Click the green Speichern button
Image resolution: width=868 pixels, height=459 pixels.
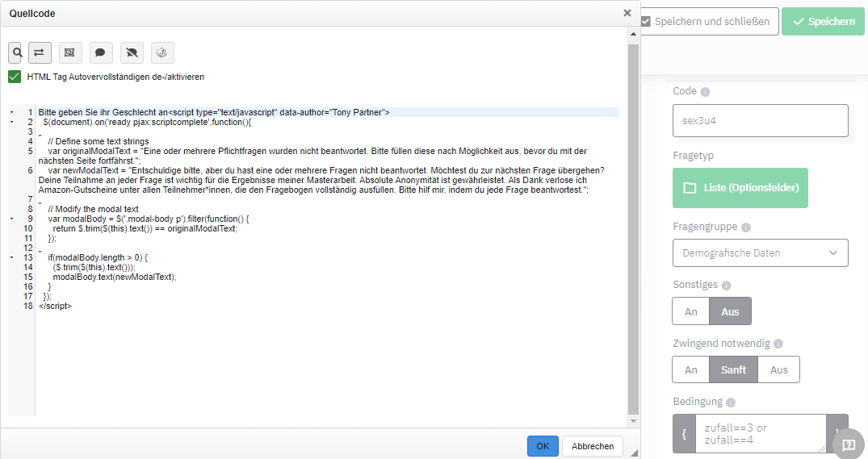[823, 22]
